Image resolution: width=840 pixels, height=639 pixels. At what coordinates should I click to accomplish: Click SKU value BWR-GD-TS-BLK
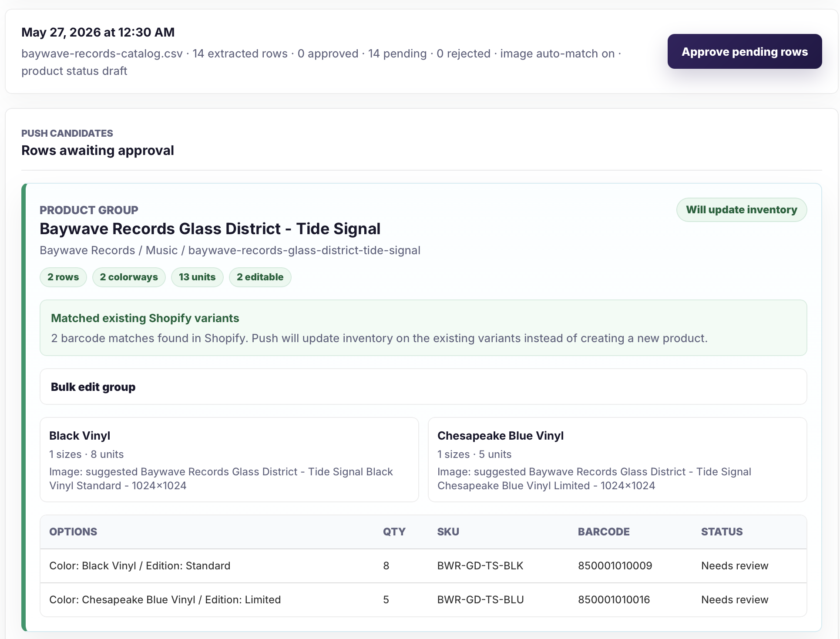[480, 566]
